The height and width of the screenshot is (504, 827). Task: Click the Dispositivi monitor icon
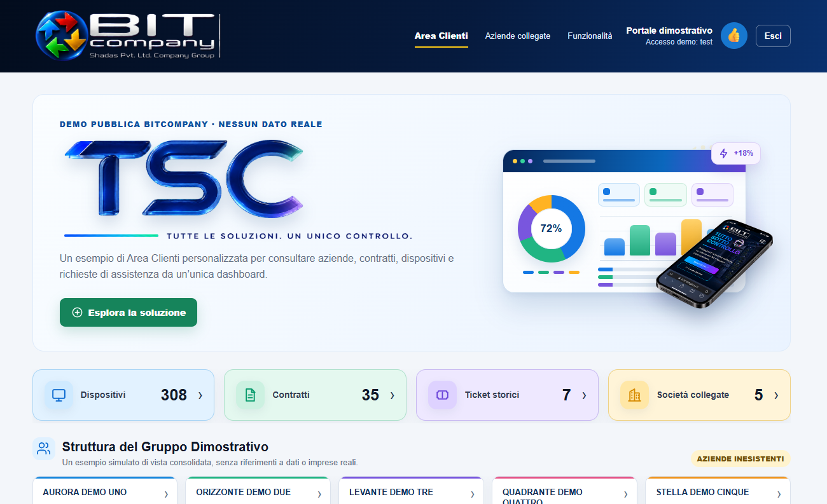59,395
